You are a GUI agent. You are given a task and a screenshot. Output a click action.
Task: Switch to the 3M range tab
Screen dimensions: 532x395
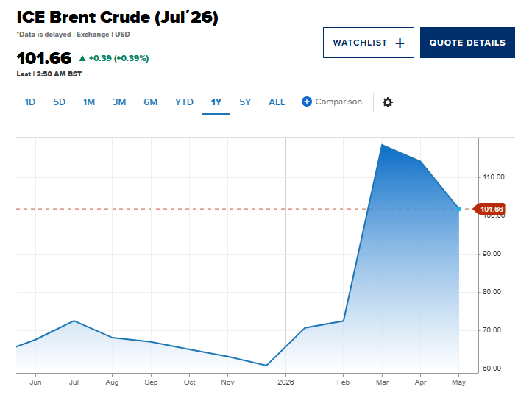119,102
